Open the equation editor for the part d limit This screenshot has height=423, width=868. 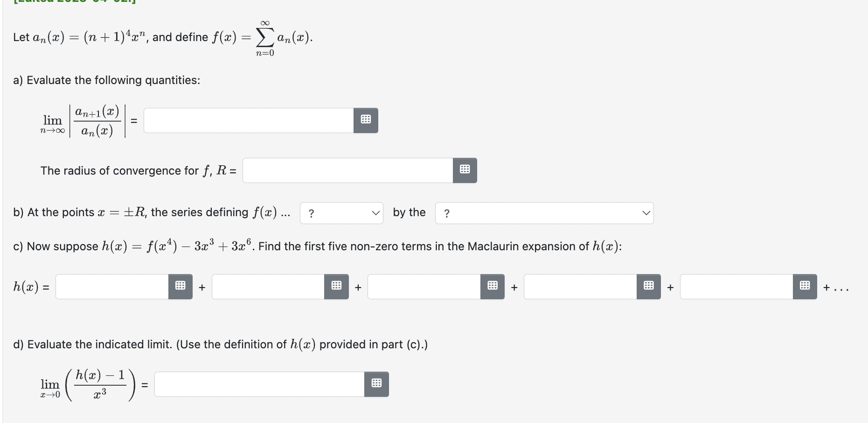tap(376, 384)
